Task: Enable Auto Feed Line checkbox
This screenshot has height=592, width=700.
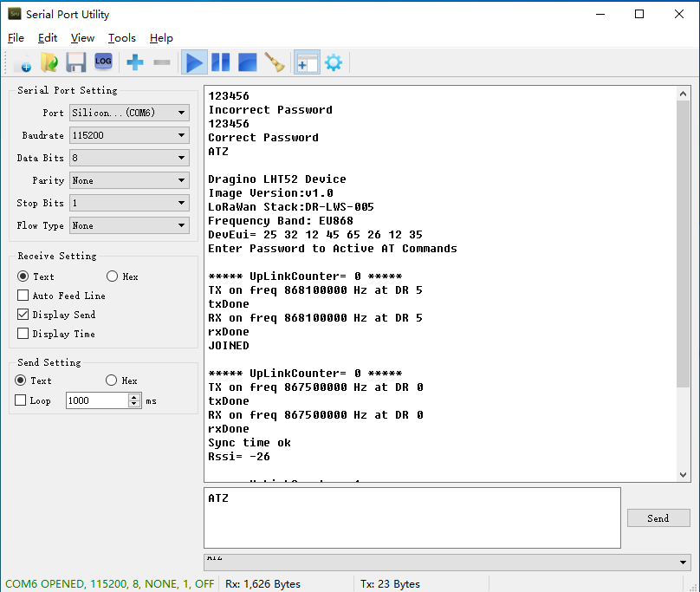Action: (23, 296)
